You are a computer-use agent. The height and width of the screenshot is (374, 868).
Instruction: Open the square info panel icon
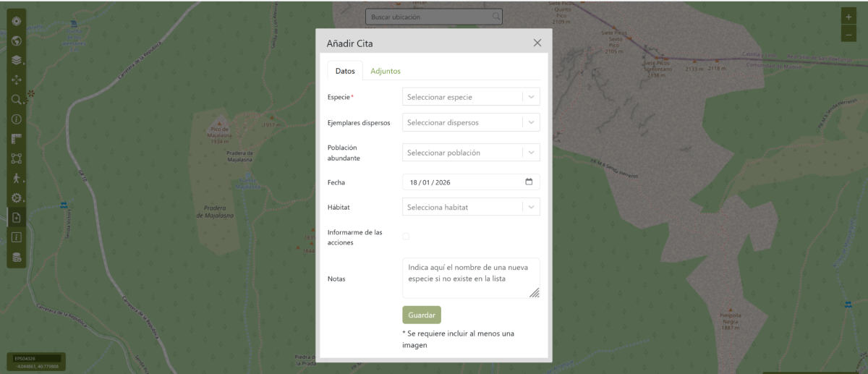[x=17, y=237]
